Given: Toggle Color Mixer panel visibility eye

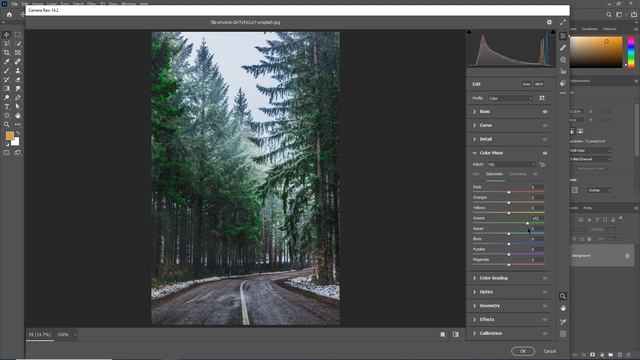Looking at the screenshot, I should [544, 153].
